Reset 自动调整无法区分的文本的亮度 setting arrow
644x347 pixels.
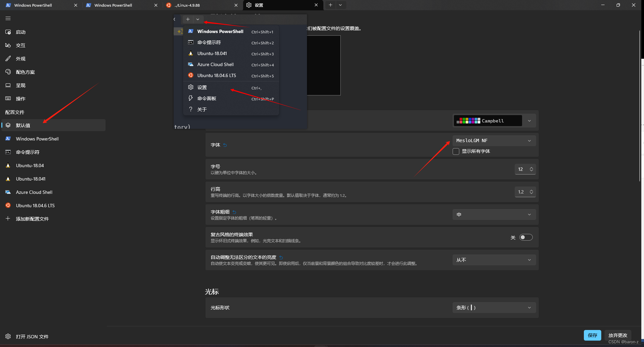pyautogui.click(x=281, y=257)
